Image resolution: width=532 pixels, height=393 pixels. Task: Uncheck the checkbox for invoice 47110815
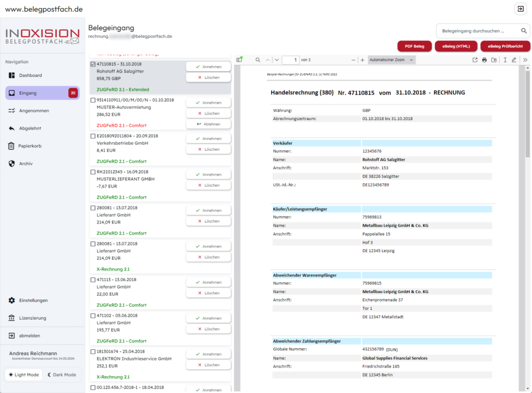click(x=93, y=64)
